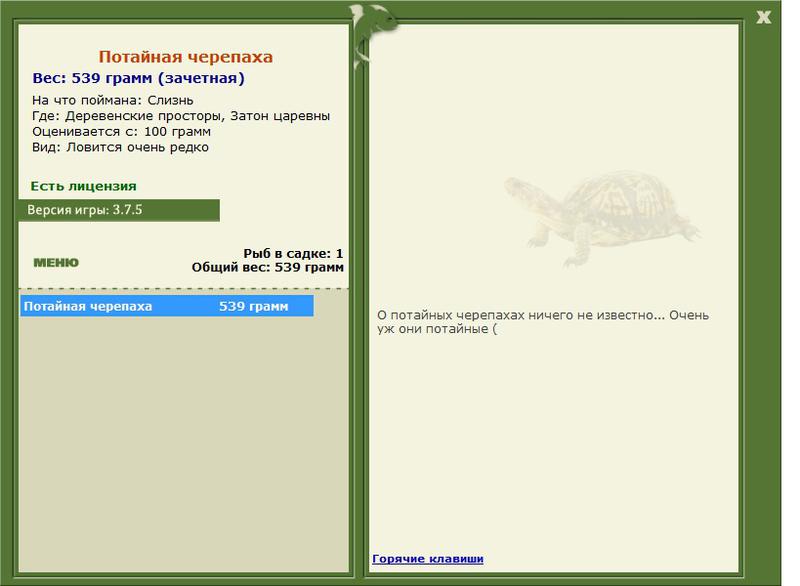This screenshot has height=586, width=800.
Task: Open the МЕНЮ button
Action: (56, 263)
